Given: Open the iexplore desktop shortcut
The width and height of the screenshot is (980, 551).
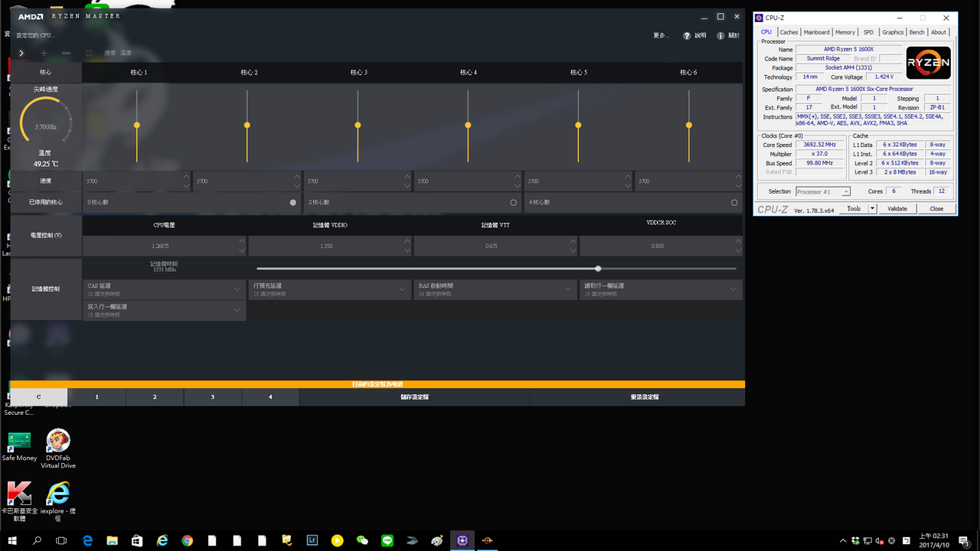Looking at the screenshot, I should [x=58, y=501].
